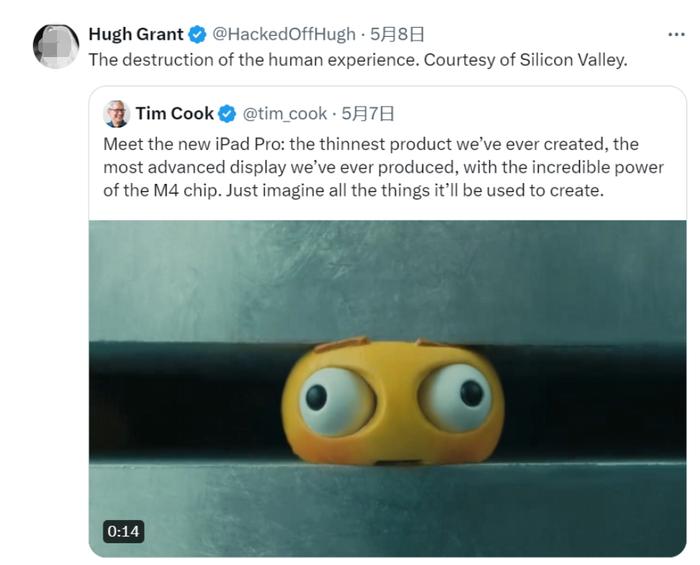
Task: Visit the @HackedOffHugh handle
Action: click(x=284, y=34)
